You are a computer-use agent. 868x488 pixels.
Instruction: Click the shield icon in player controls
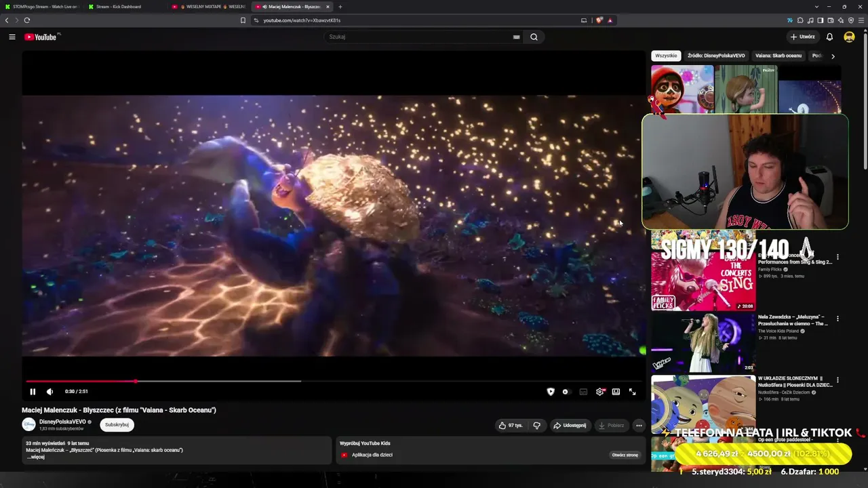(551, 392)
